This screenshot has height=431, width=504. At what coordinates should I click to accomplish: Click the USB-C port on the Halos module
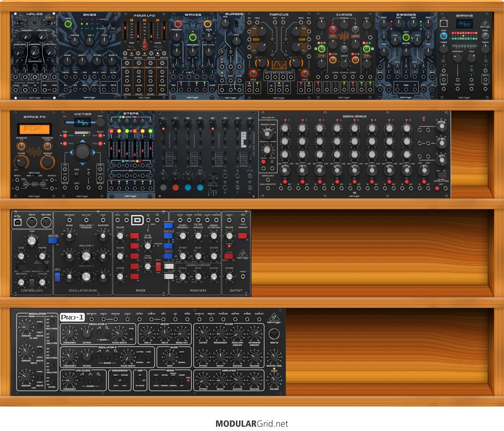17,37
